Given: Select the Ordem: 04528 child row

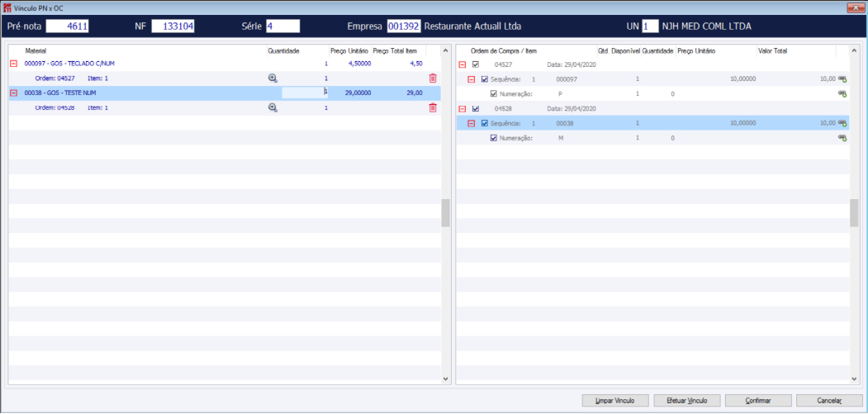Looking at the screenshot, I should tap(225, 108).
